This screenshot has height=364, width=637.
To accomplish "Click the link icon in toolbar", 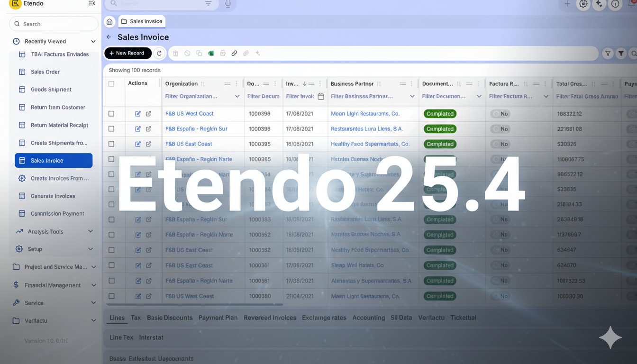I will click(x=234, y=54).
